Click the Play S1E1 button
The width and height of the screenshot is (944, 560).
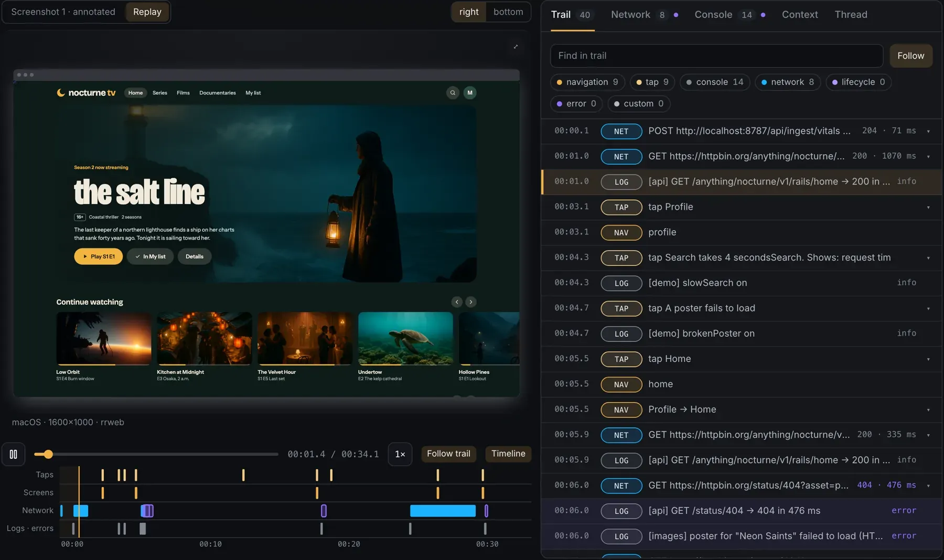click(x=99, y=256)
